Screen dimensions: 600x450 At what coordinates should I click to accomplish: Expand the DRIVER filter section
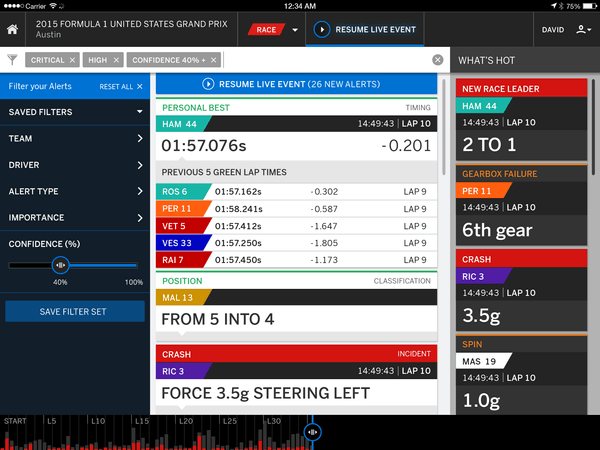[x=75, y=165]
